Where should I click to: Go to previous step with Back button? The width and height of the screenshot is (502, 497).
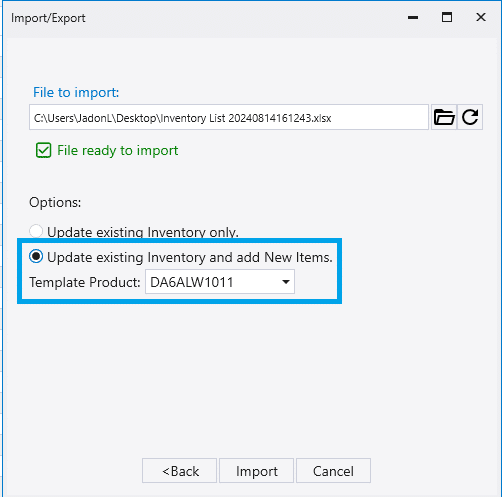pos(179,471)
